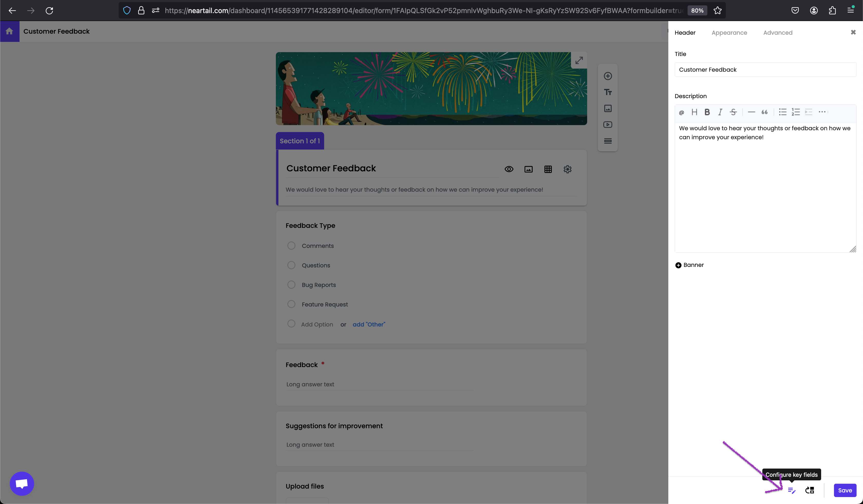Click the add "Other" link

(x=369, y=324)
